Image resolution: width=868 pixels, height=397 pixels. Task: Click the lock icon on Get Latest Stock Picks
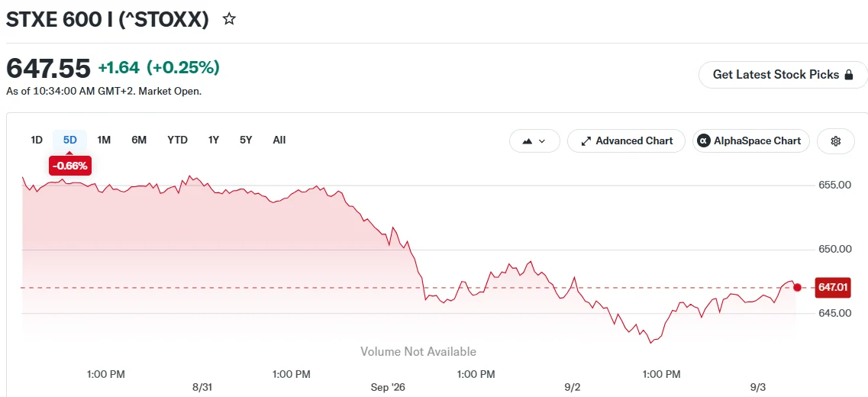click(x=849, y=75)
